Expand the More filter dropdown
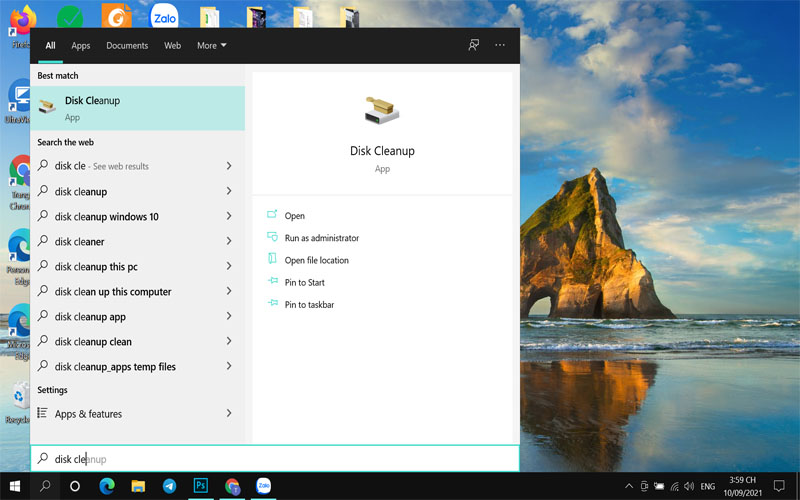 click(x=211, y=45)
